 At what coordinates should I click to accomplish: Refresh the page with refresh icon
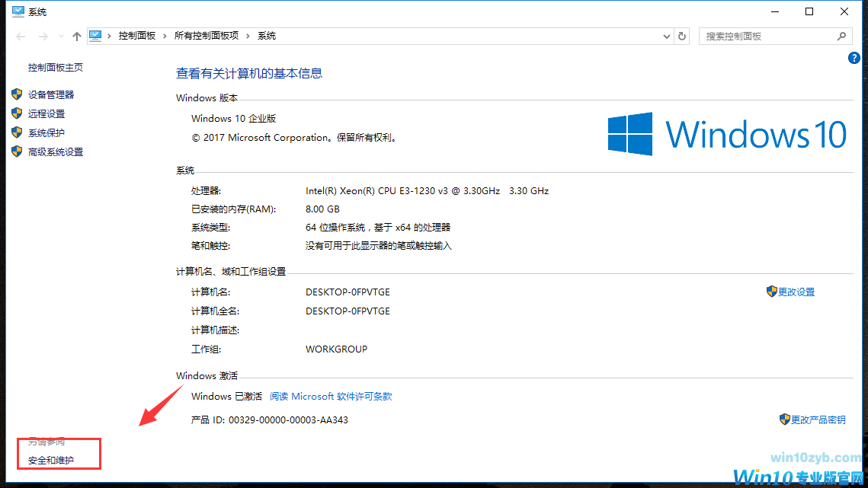tap(682, 35)
